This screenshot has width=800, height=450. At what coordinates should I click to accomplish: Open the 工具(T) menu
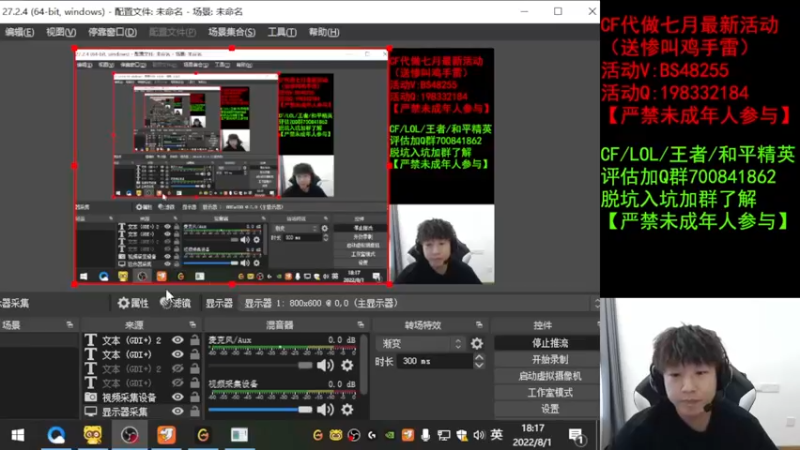282,32
